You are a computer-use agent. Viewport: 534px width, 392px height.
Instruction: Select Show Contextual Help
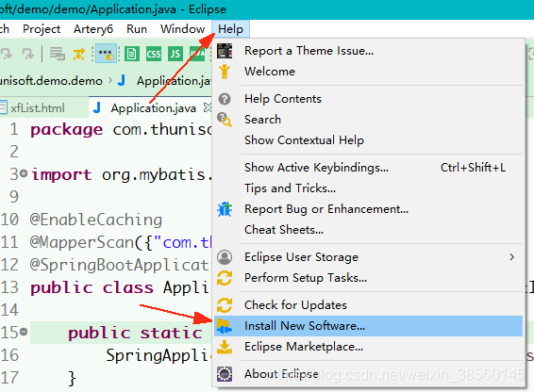(x=368, y=140)
